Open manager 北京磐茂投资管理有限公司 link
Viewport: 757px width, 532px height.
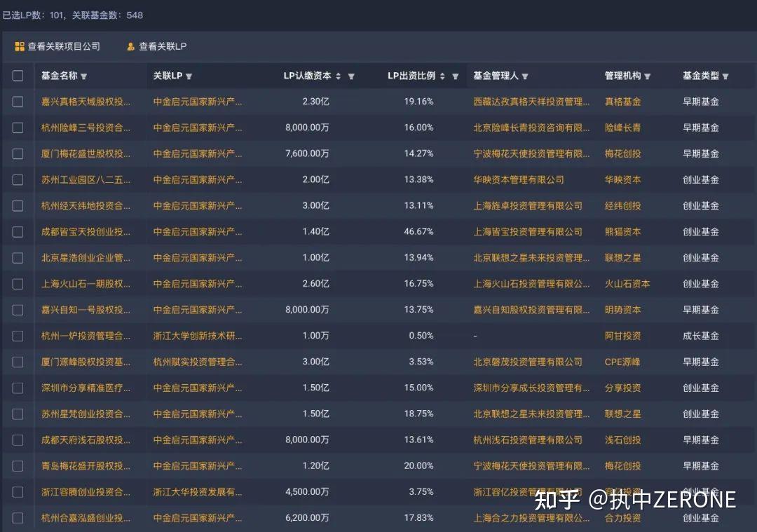click(528, 362)
